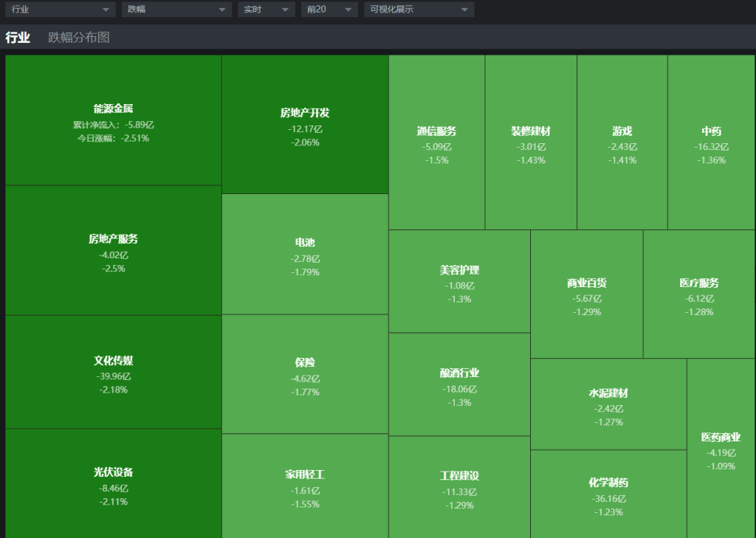Select the 房地产服务 sector block
The width and height of the screenshot is (756, 538).
point(113,252)
